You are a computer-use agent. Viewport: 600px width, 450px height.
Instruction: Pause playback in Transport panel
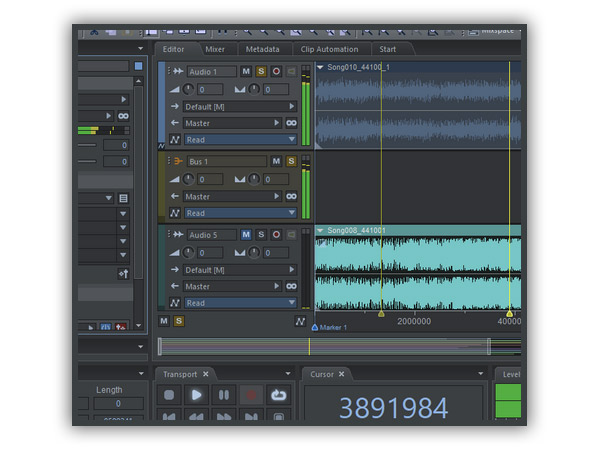(224, 395)
